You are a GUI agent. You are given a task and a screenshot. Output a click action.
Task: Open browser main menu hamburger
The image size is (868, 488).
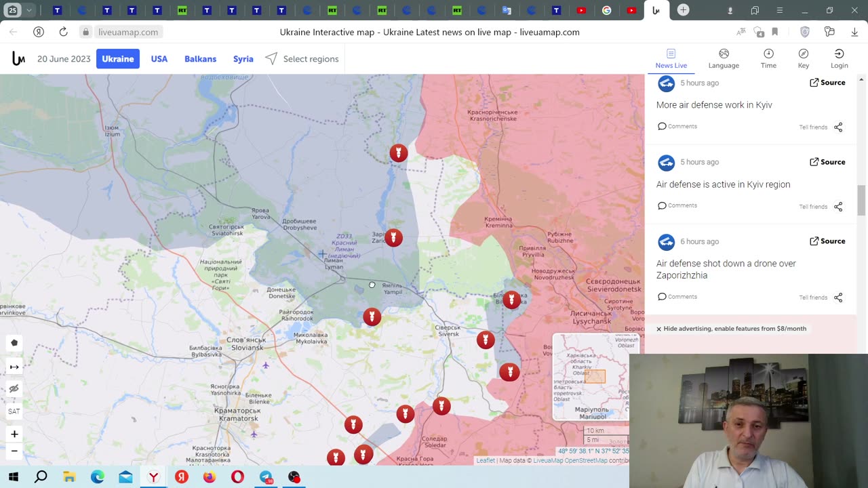coord(780,10)
